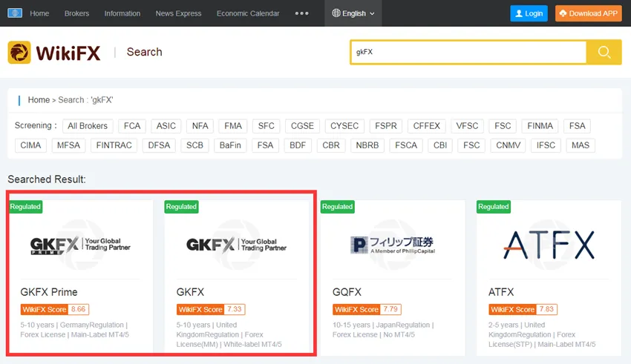Click ATFX WikiFX Score 7.83 badge

[x=523, y=309]
